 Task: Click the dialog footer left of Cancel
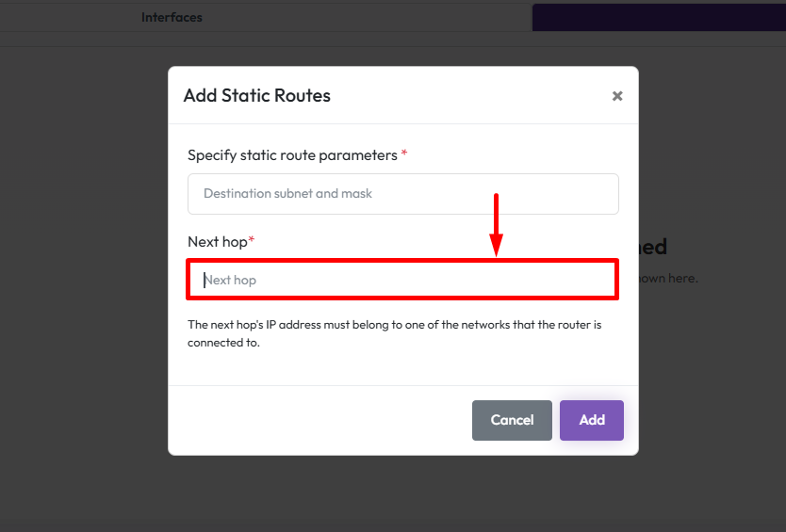(320, 420)
